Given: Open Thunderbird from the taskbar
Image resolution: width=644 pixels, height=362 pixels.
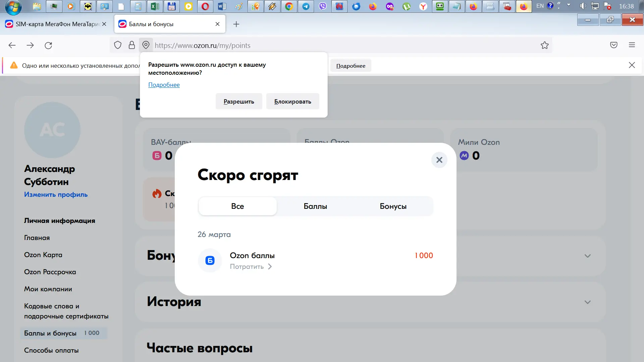Looking at the screenshot, I should click(356, 6).
